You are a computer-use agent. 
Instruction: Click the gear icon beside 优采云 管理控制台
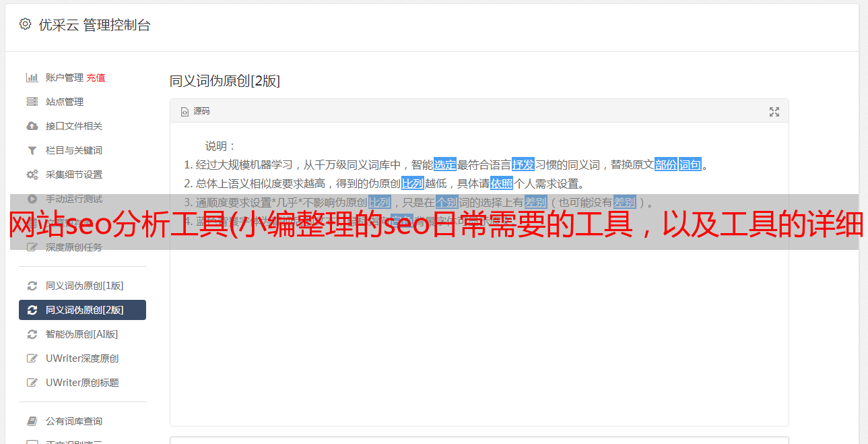coord(25,25)
